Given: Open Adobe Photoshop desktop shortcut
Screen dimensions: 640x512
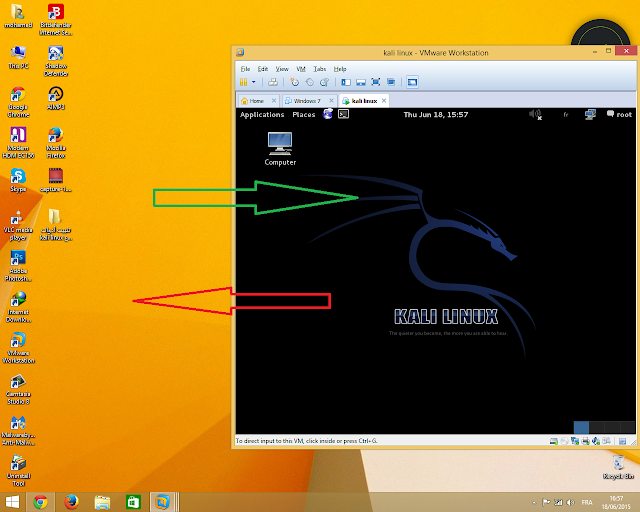Looking at the screenshot, I should [x=18, y=266].
